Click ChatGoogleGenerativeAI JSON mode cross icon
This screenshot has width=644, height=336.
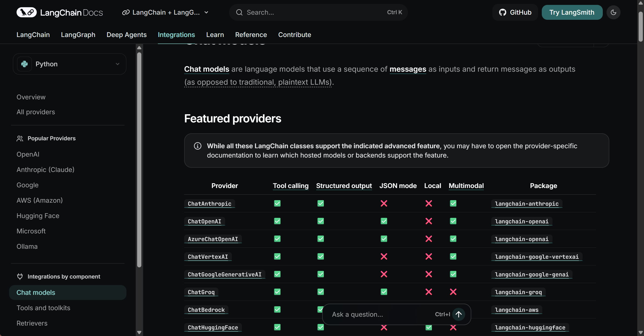(x=384, y=274)
